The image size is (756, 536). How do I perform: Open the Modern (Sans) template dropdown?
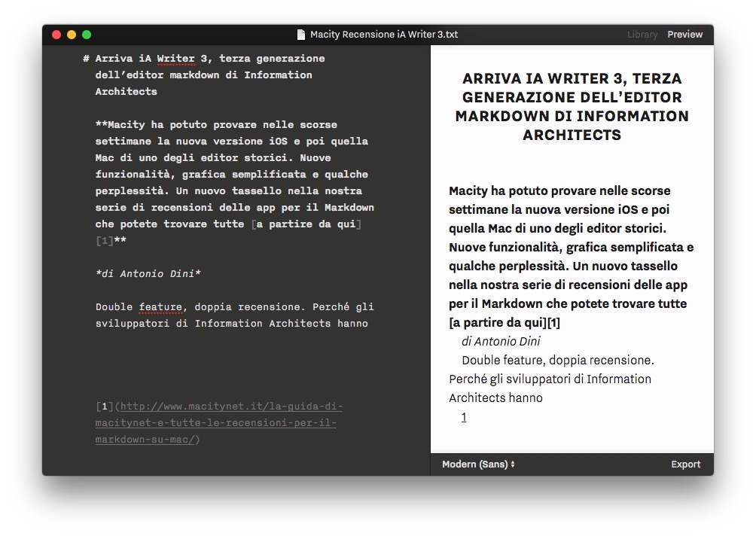478,464
